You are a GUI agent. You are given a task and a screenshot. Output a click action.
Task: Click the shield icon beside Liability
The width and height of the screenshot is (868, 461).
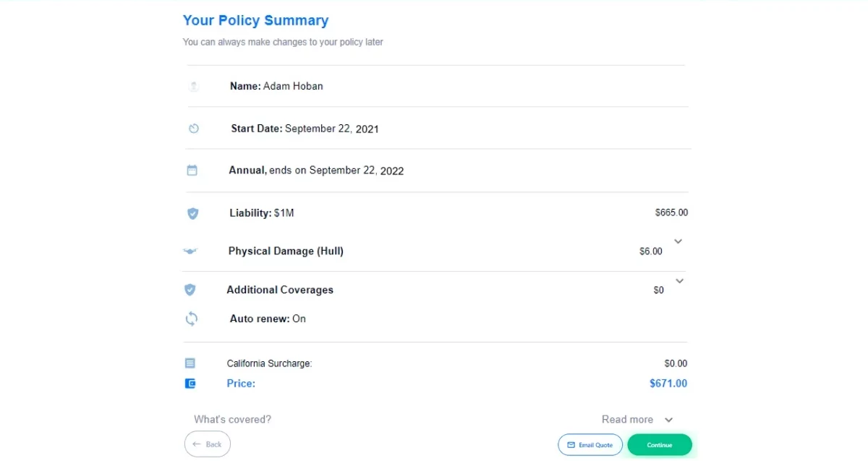192,213
